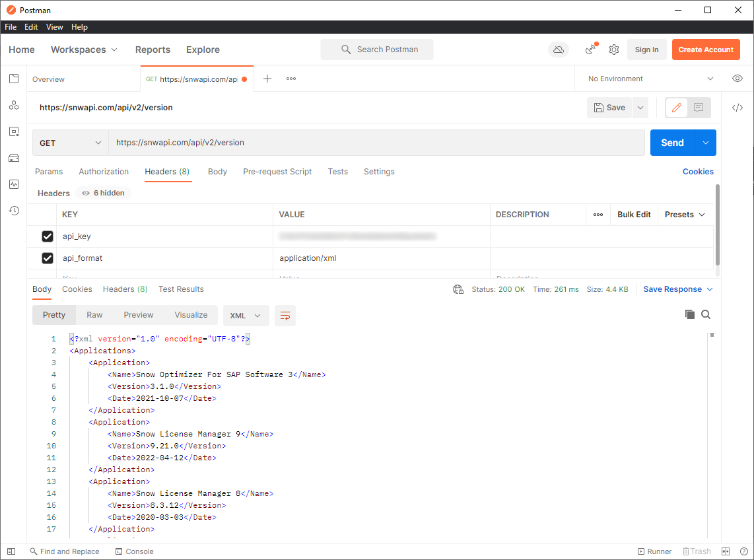Select the Raw response view tab
754x560 pixels.
pyautogui.click(x=94, y=315)
